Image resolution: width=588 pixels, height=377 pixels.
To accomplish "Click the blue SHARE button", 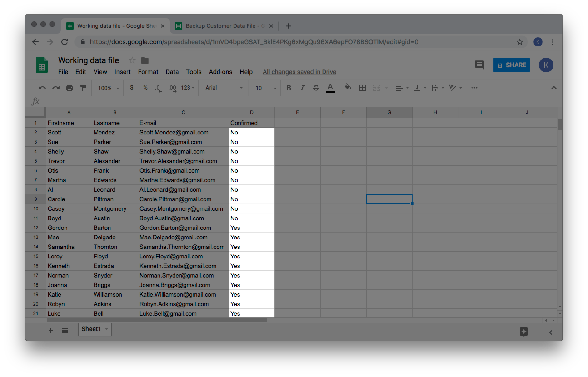I will (512, 65).
